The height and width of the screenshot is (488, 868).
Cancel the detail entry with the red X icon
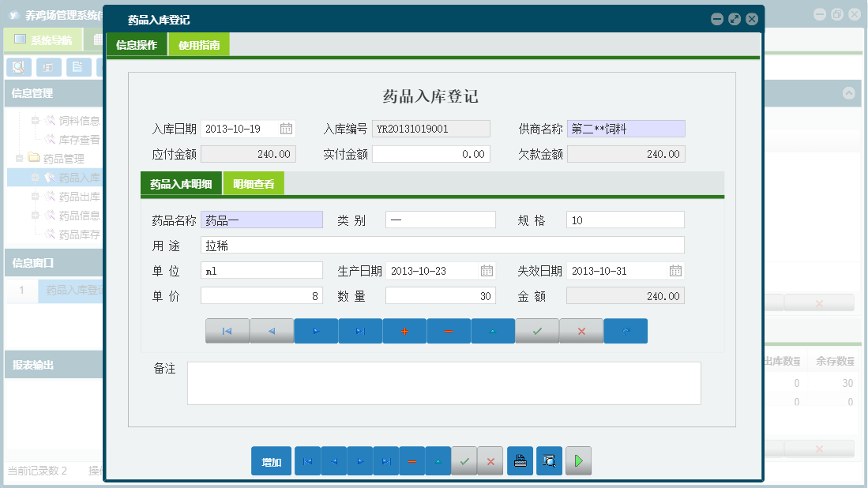tap(581, 331)
